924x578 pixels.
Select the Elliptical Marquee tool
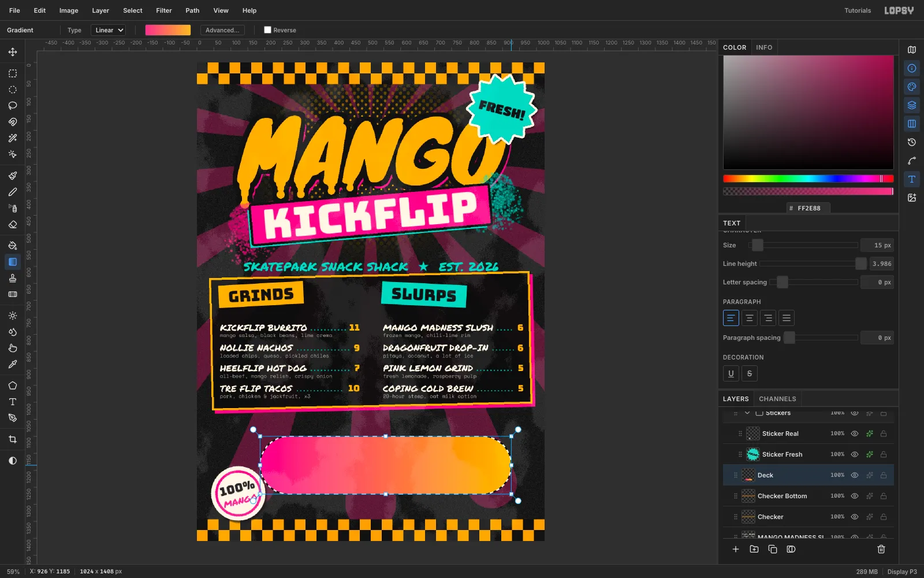(x=13, y=90)
